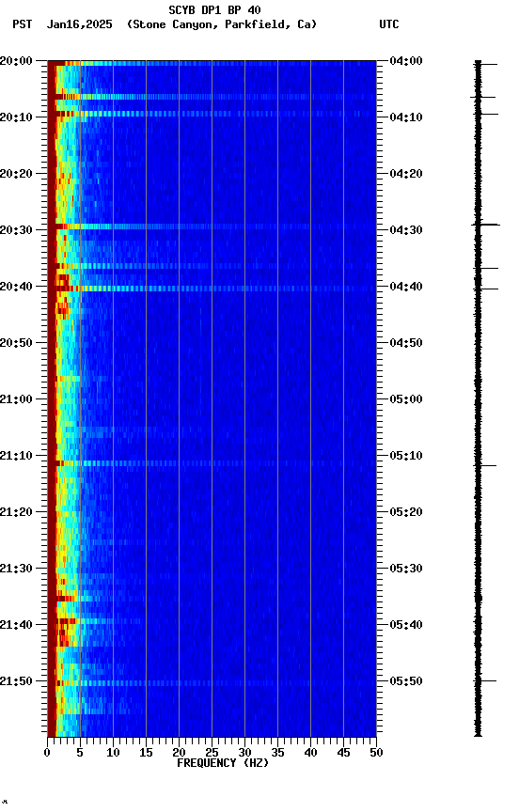Select the Stone Canyon, Parkfield location text
Viewport: 519px width, 812px height.
click(222, 24)
